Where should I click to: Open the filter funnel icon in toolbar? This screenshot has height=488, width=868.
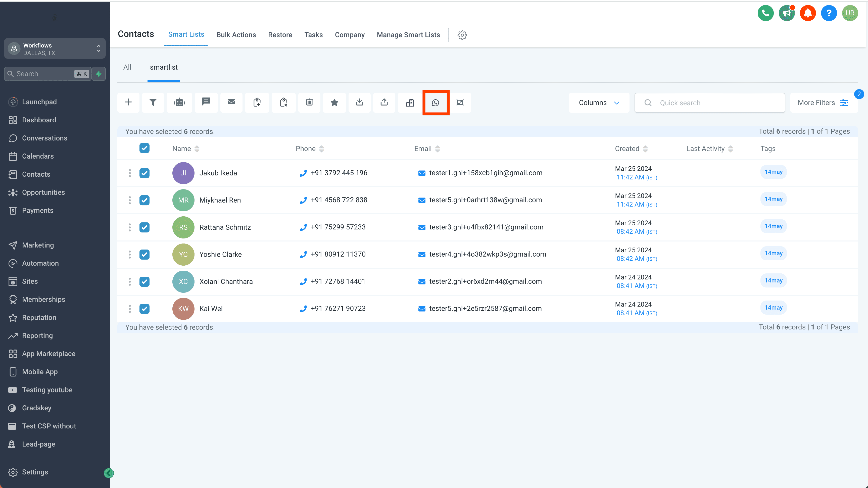pos(153,103)
